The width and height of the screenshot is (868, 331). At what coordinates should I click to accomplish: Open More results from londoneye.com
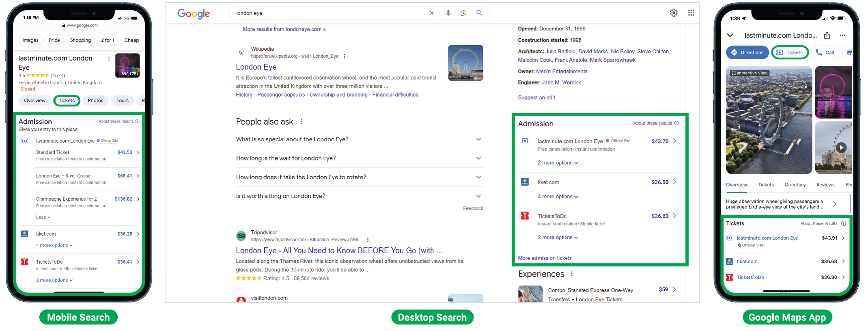(284, 29)
